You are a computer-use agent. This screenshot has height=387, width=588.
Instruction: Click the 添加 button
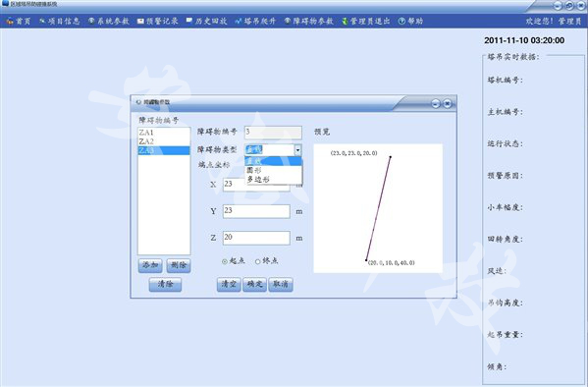pos(150,265)
